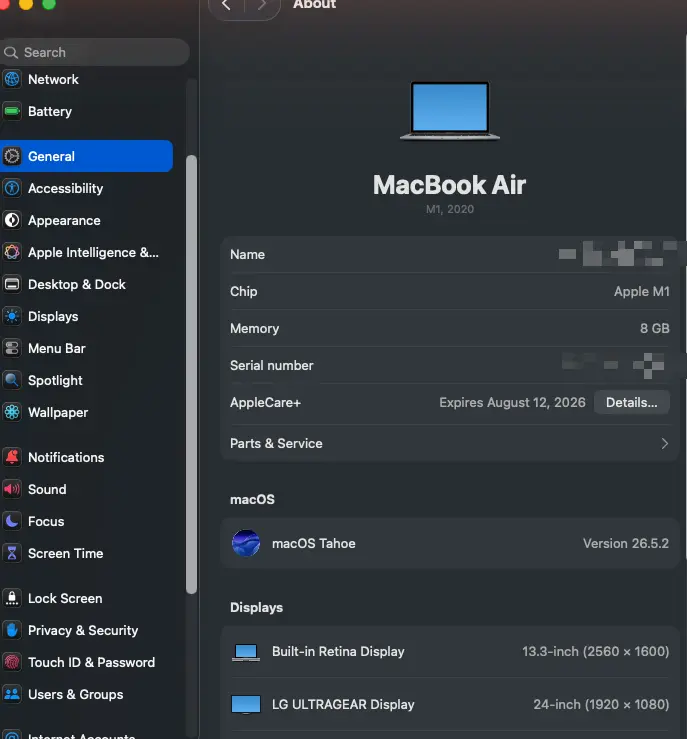Click the Privacy & Security hand icon
The width and height of the screenshot is (687, 739).
click(x=12, y=630)
